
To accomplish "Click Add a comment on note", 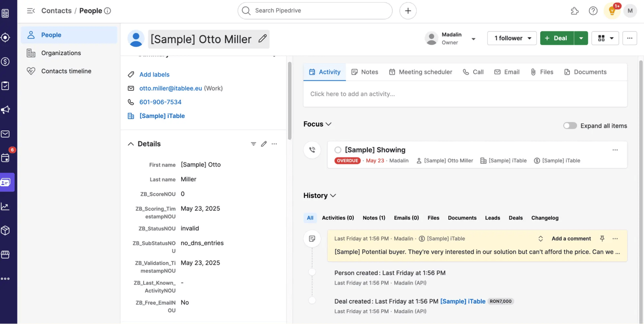I will point(571,239).
